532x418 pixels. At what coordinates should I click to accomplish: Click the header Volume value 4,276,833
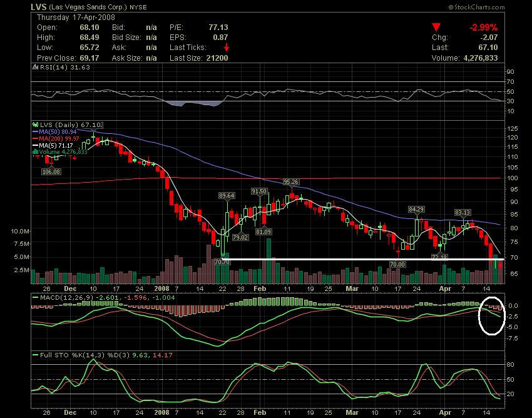[x=481, y=58]
